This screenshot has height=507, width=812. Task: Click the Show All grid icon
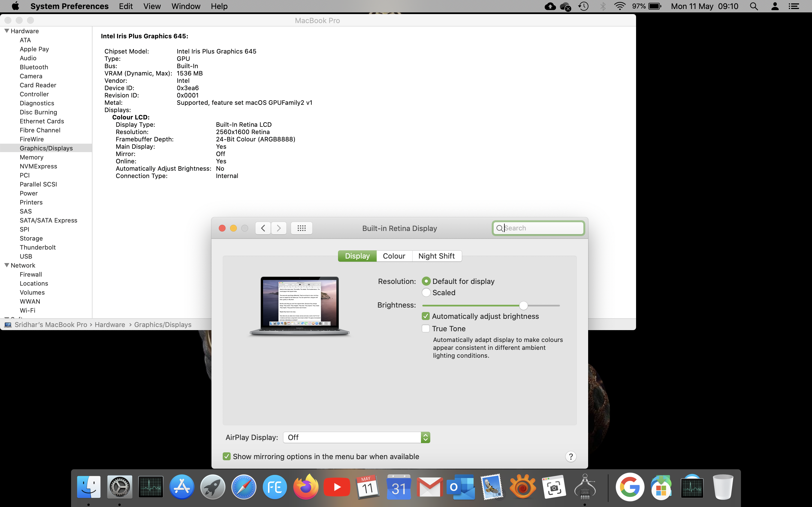(x=301, y=228)
